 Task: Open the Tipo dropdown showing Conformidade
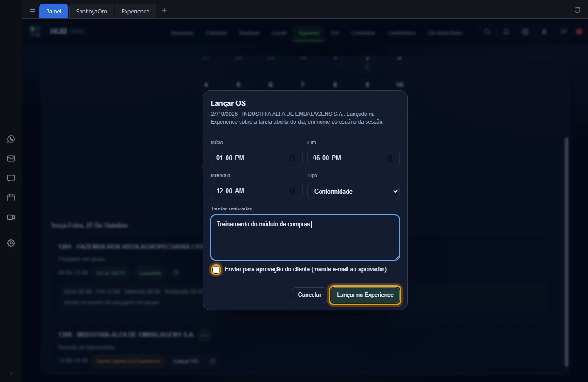click(x=353, y=191)
